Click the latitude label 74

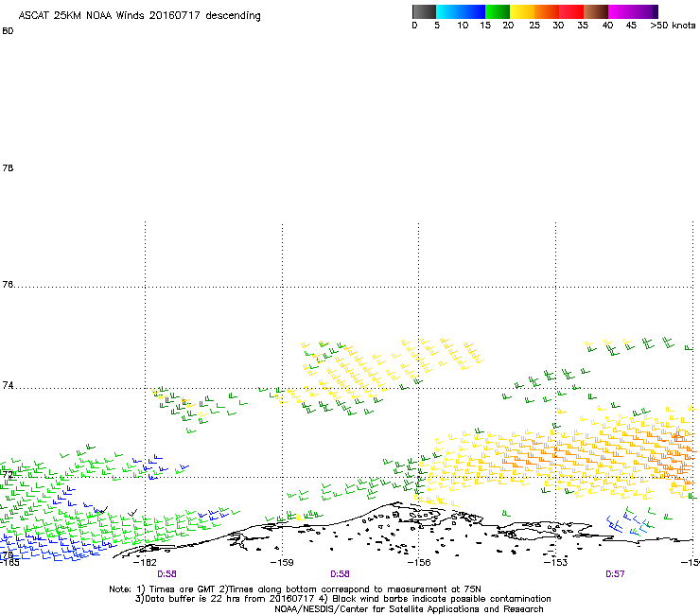[8, 385]
